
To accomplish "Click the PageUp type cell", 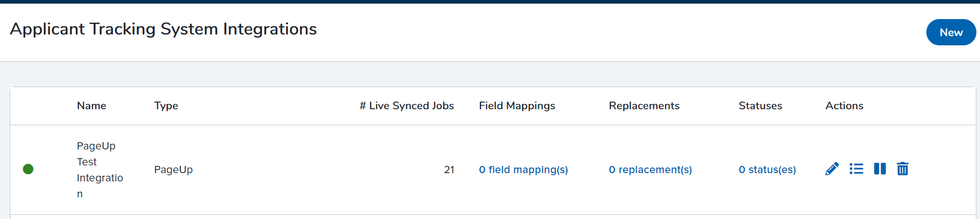I will tap(173, 170).
